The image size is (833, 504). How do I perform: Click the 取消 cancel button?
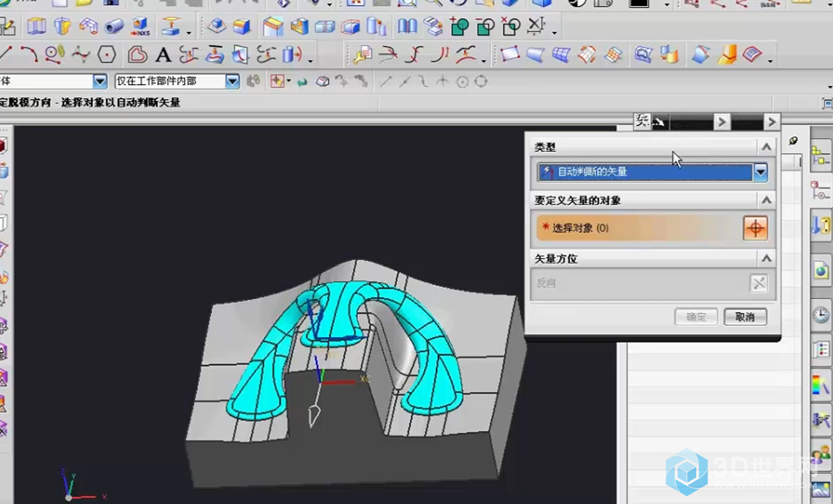pyautogui.click(x=745, y=317)
